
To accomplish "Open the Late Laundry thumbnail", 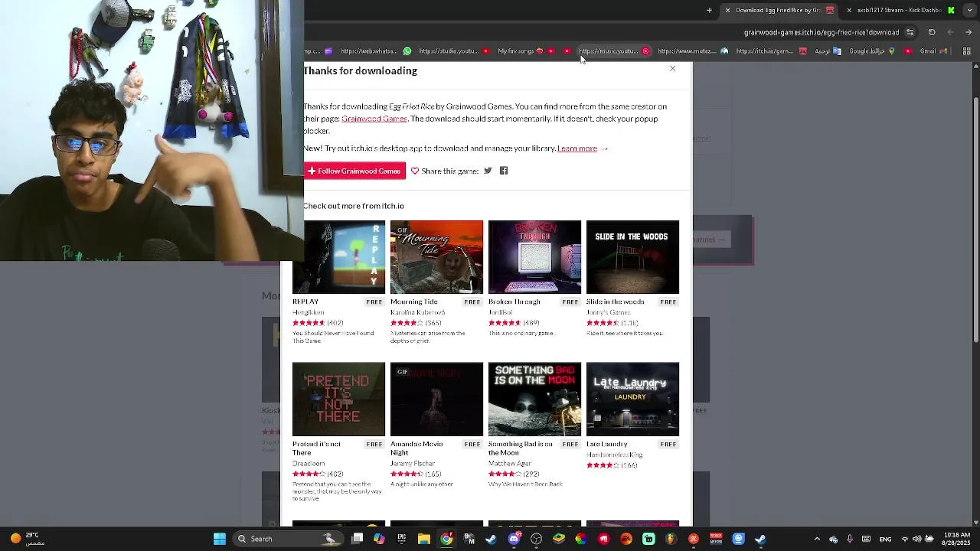I will click(632, 399).
